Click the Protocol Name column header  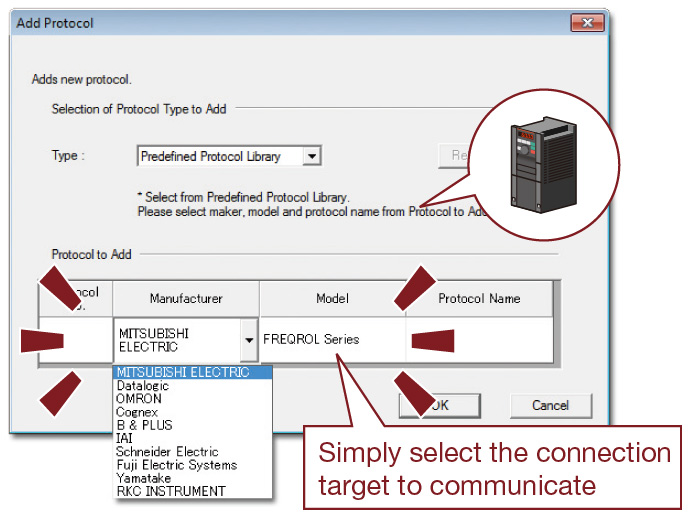click(x=478, y=298)
